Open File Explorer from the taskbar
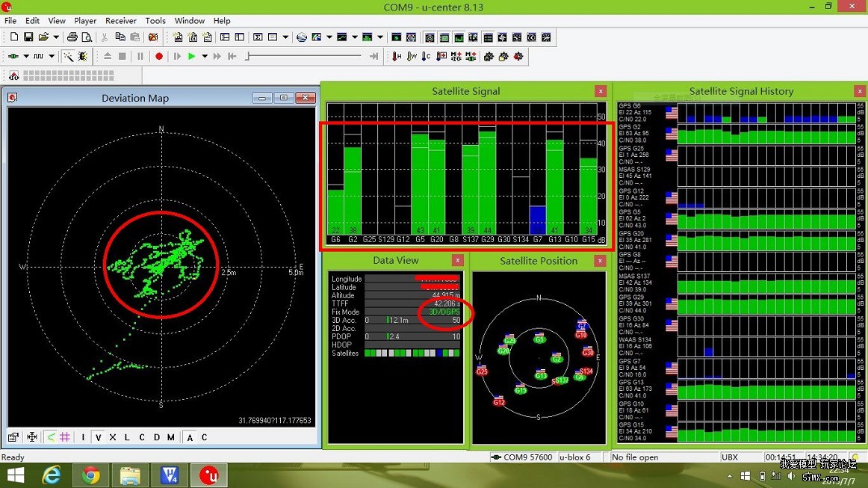This screenshot has height=488, width=868. (130, 475)
